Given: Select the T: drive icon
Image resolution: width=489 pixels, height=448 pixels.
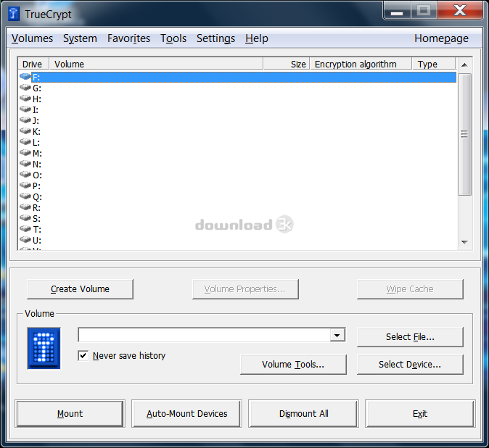Looking at the screenshot, I should [x=25, y=228].
